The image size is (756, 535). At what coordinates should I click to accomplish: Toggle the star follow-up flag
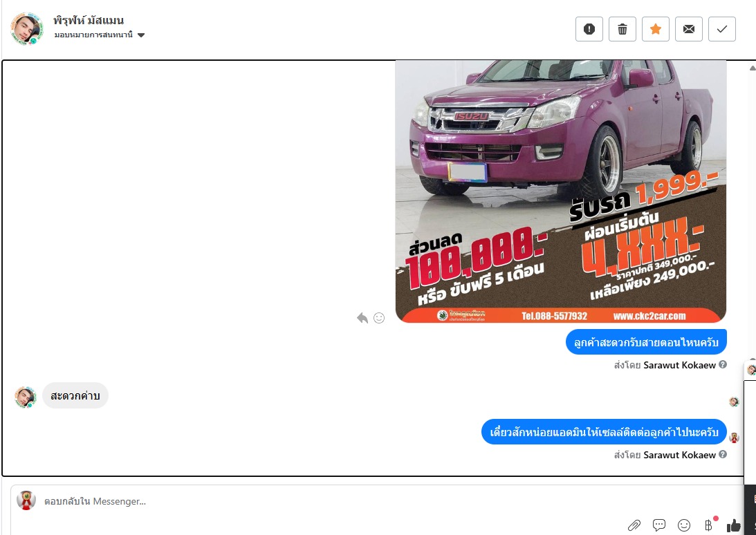coord(655,29)
